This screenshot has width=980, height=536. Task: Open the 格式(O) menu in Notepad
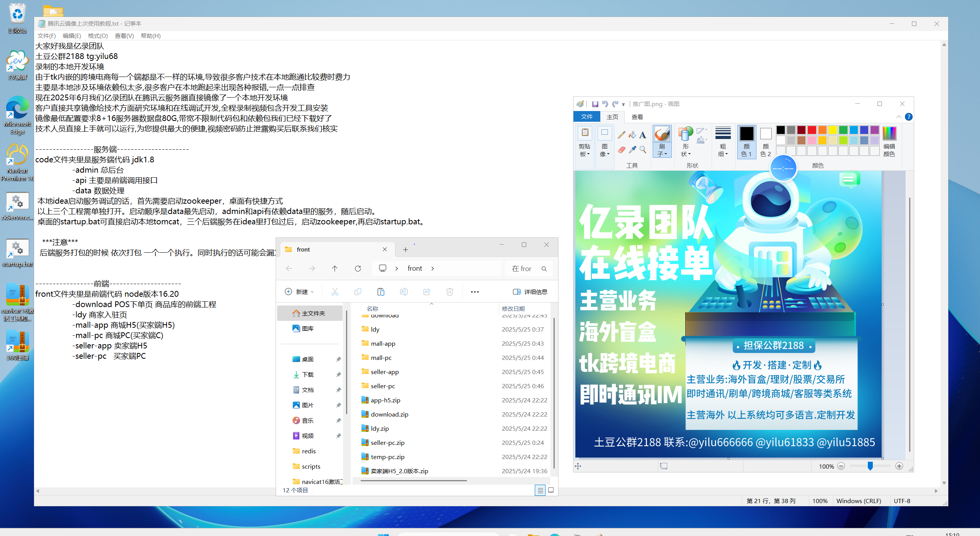point(98,36)
